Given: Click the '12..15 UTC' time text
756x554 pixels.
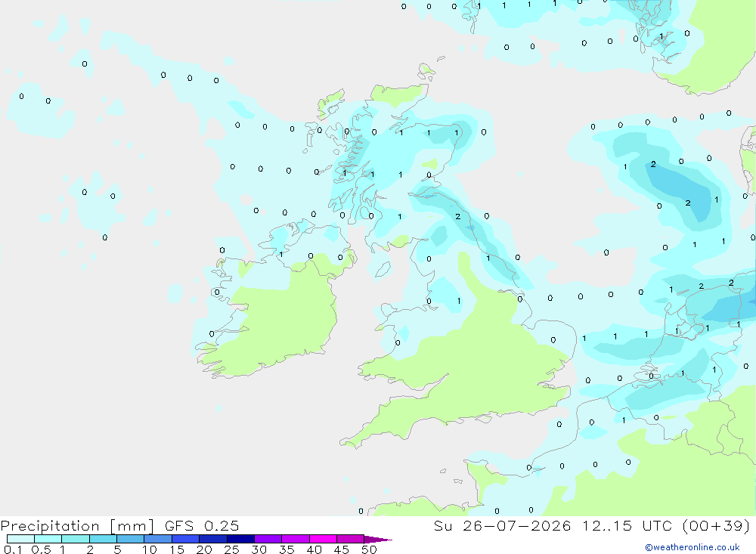Looking at the screenshot, I should pyautogui.click(x=627, y=526).
